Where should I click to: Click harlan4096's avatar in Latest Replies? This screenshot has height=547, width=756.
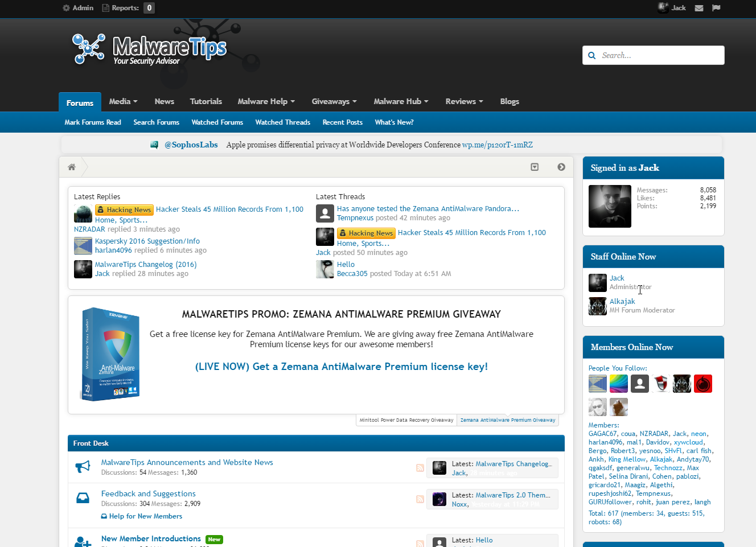83,246
